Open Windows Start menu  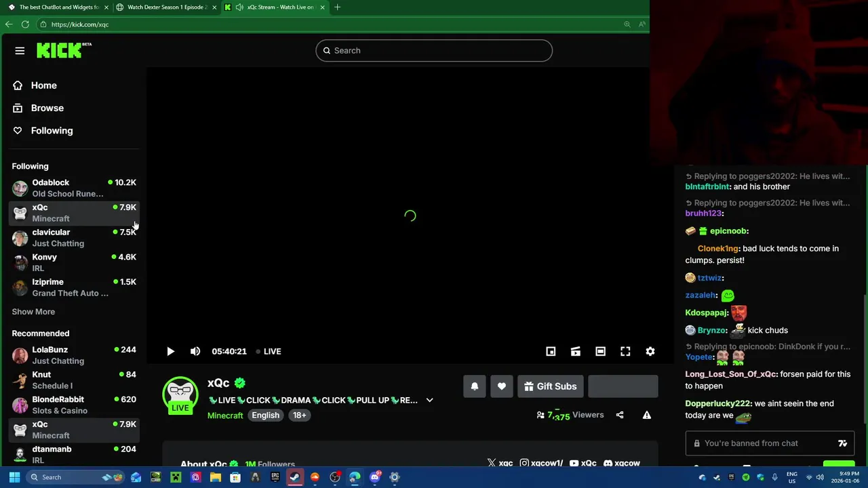point(14,477)
